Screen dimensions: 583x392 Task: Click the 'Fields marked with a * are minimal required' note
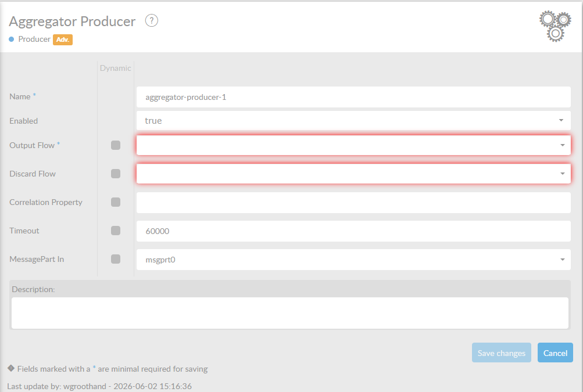tap(112, 369)
